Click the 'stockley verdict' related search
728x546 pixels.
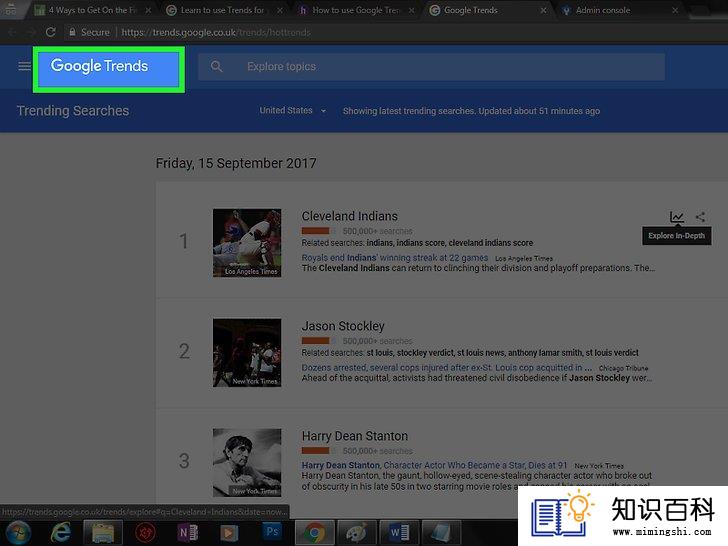pyautogui.click(x=425, y=353)
